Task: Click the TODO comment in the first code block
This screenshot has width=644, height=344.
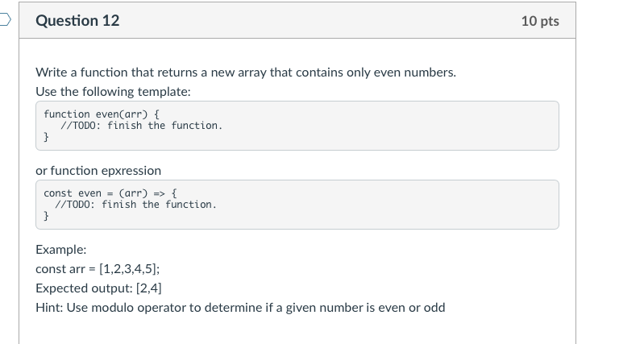Action: (x=142, y=126)
